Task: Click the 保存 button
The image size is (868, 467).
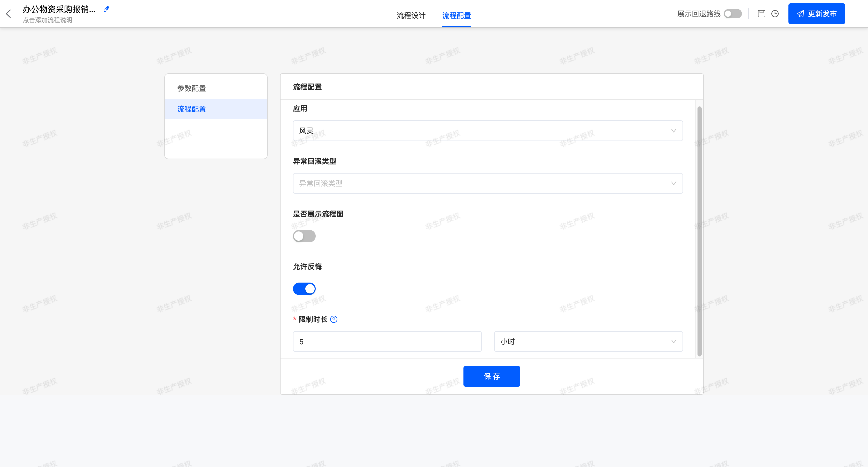Action: click(491, 376)
